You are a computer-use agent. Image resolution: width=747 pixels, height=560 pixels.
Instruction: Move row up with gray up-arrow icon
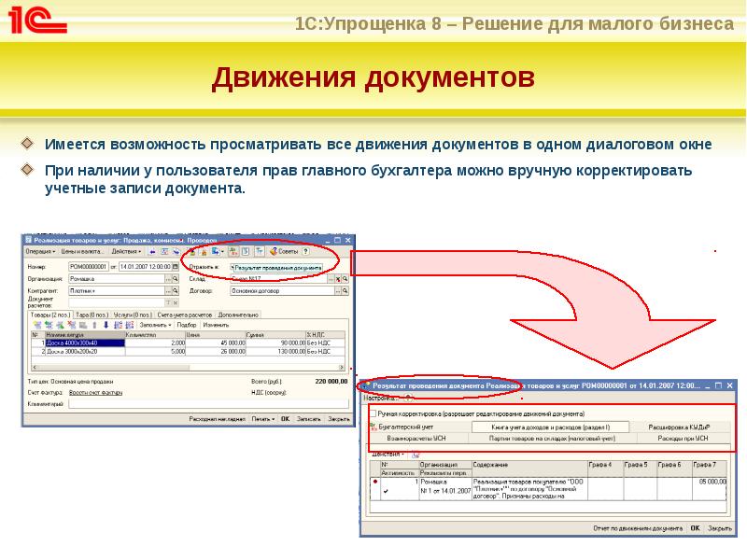(x=95, y=325)
